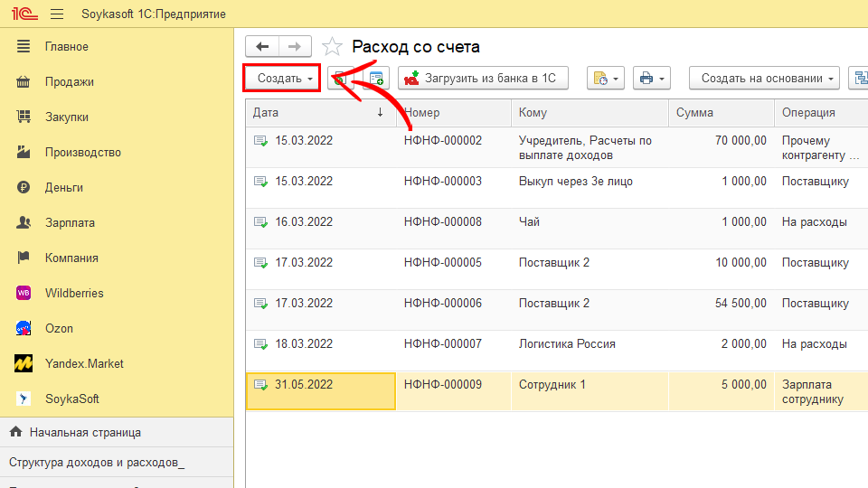Expand the Создать dropdown

(283, 79)
